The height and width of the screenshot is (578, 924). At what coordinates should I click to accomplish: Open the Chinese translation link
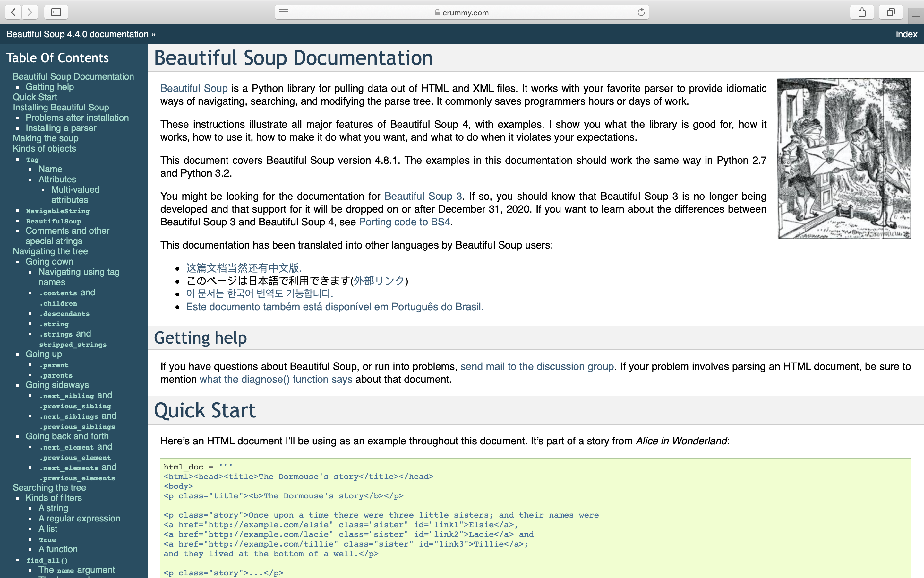pos(244,268)
